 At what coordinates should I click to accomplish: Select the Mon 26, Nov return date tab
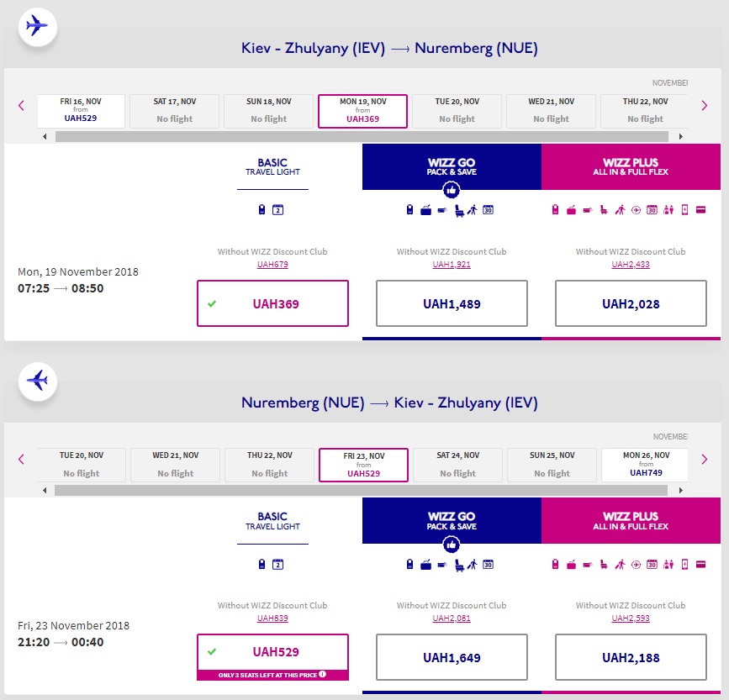(646, 464)
